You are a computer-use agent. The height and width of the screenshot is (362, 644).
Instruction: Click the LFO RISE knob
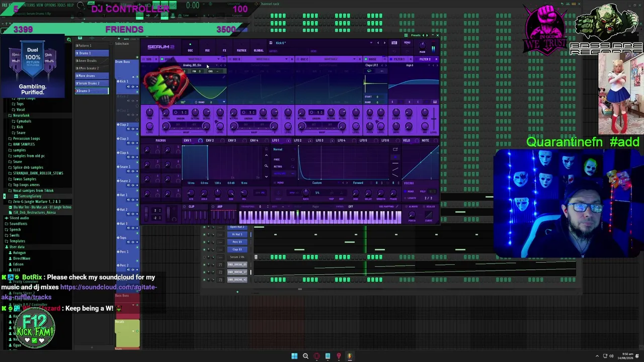tap(356, 193)
